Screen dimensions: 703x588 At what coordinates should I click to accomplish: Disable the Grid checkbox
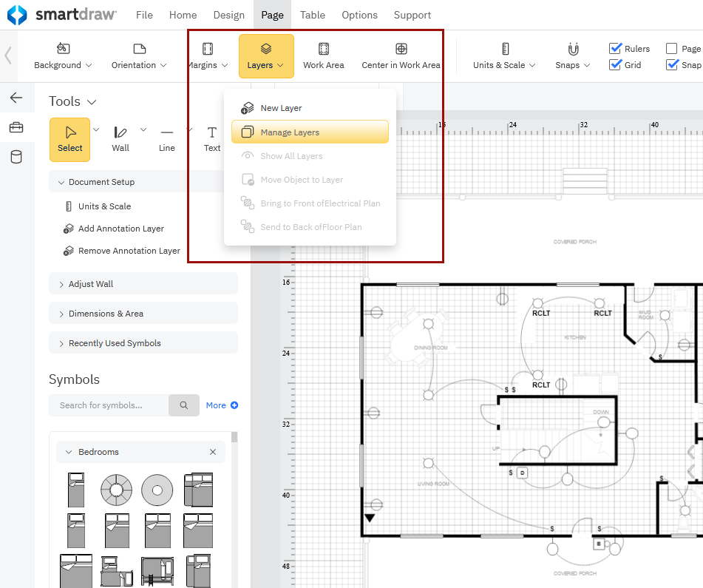(x=615, y=65)
